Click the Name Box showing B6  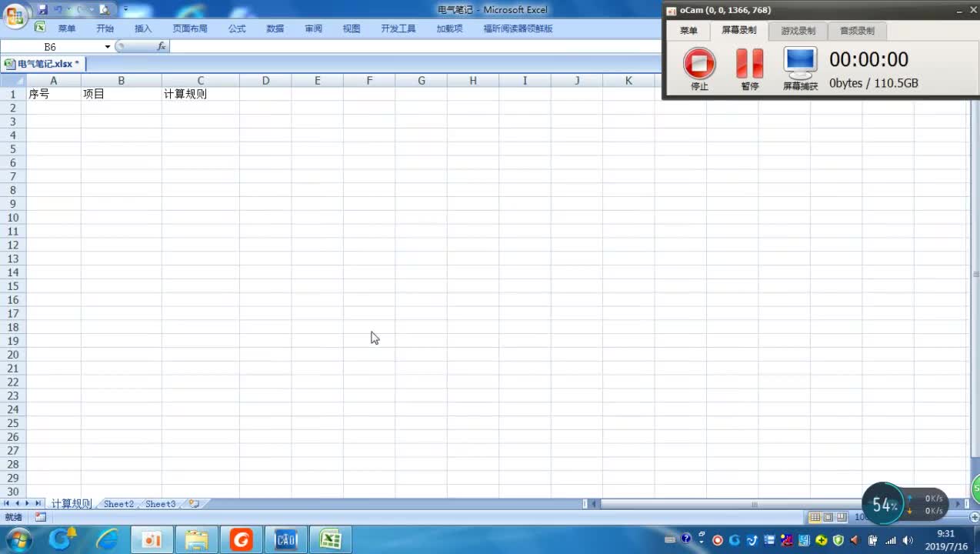click(x=51, y=47)
